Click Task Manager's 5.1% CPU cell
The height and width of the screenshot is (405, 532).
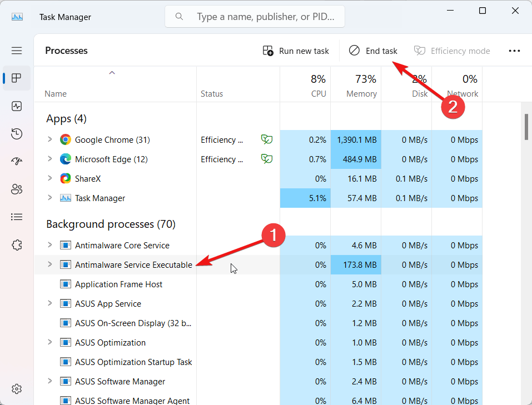(305, 198)
